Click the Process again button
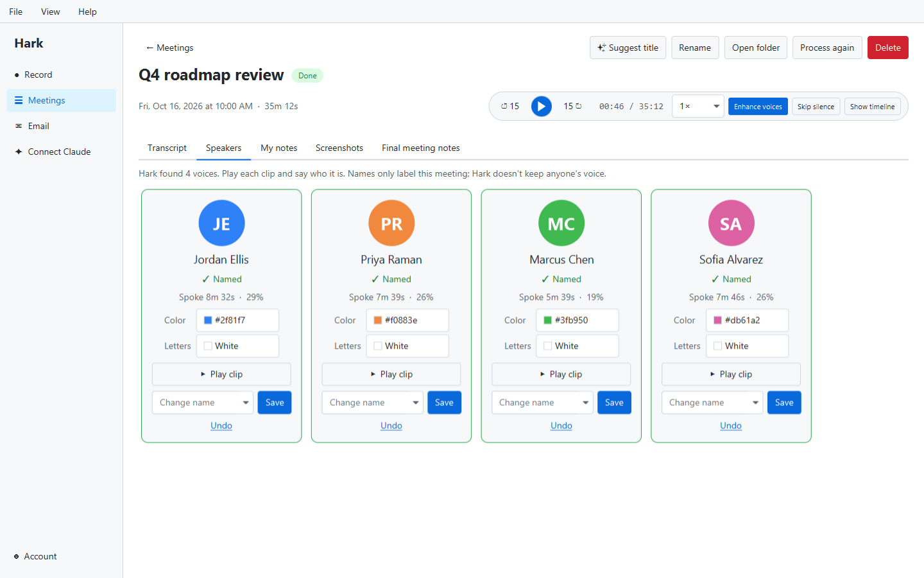The image size is (924, 578). 827,48
